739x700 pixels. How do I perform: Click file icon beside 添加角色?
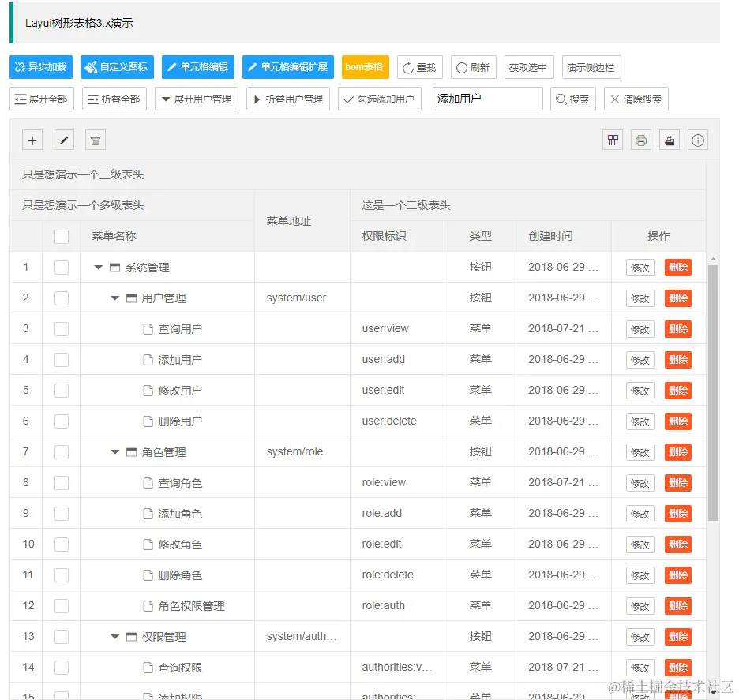pyautogui.click(x=148, y=514)
